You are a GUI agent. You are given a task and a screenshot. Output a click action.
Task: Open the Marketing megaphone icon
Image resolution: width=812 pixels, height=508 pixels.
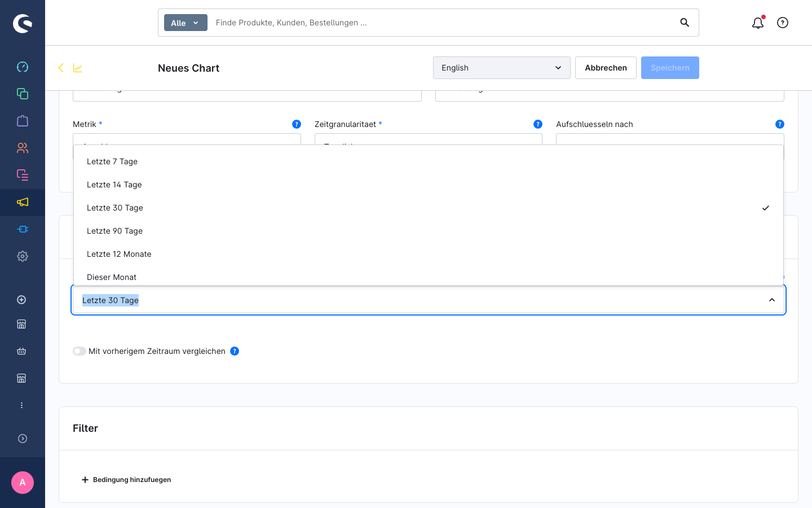coord(23,202)
